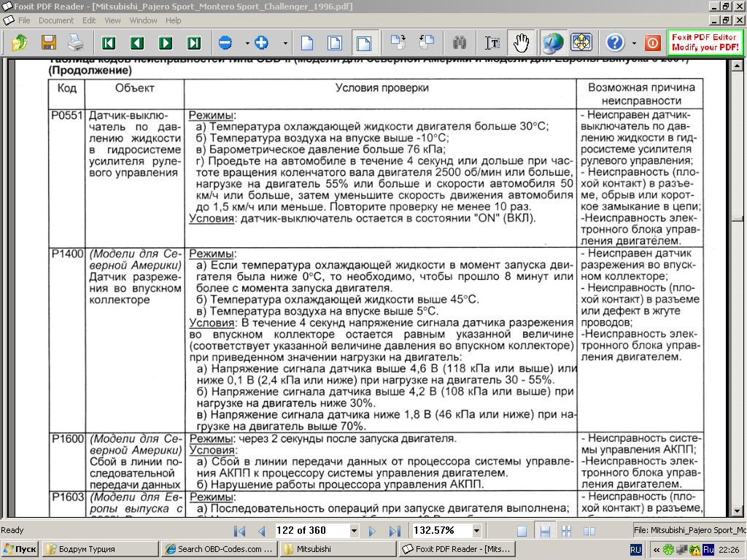Expand the page number dropdown
This screenshot has height=560, width=747.
click(x=355, y=531)
